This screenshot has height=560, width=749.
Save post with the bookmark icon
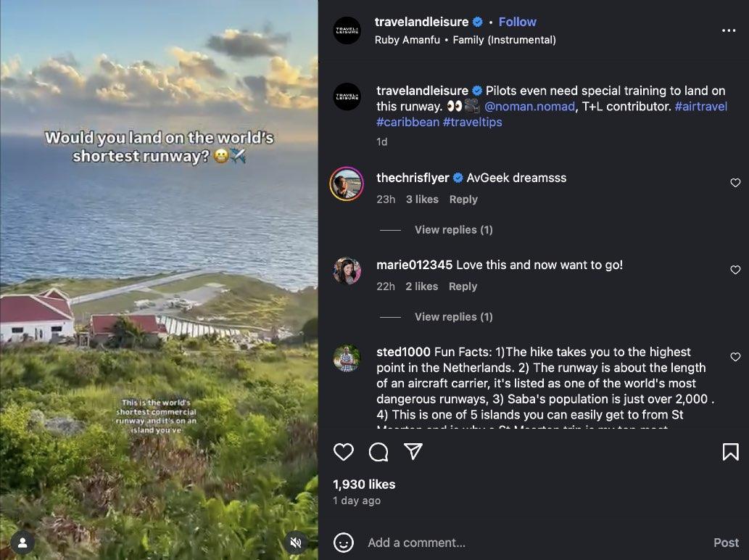730,452
